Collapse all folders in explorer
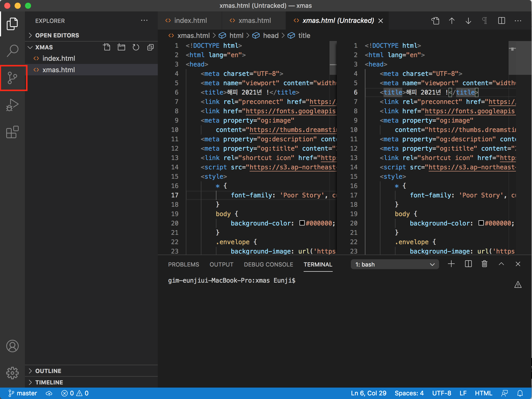Image resolution: width=532 pixels, height=399 pixels. point(151,47)
